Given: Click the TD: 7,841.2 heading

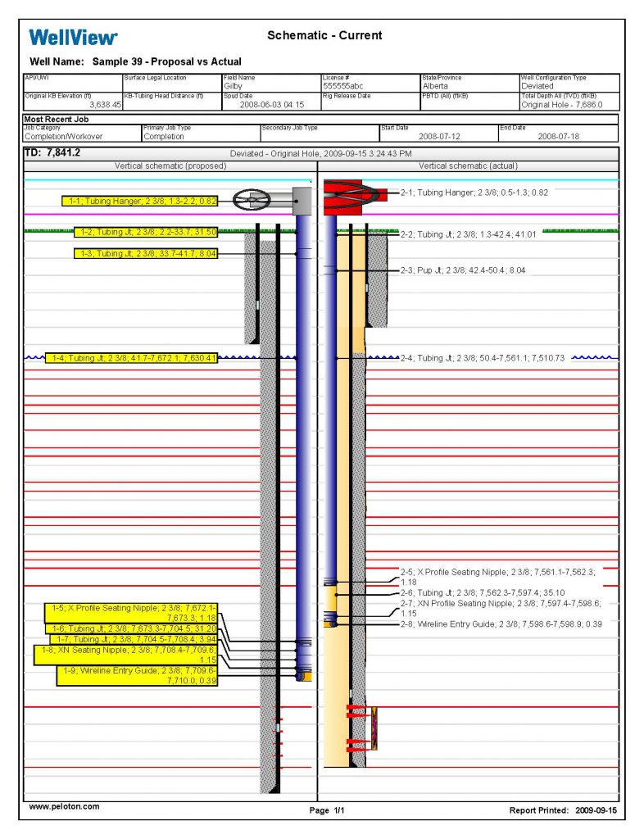Looking at the screenshot, I should tap(53, 153).
